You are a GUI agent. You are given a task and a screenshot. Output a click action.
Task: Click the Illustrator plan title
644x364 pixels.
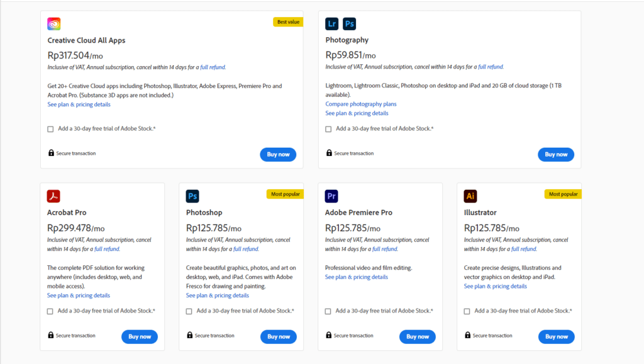click(480, 212)
